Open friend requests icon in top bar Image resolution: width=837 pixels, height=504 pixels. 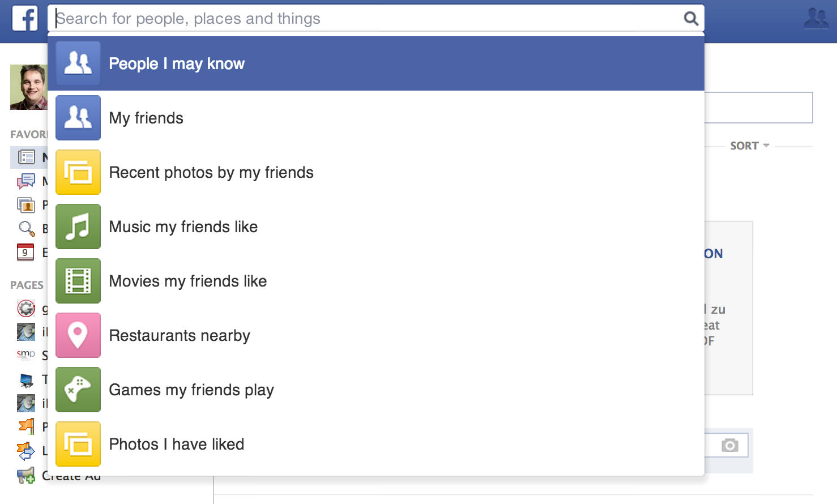817,19
